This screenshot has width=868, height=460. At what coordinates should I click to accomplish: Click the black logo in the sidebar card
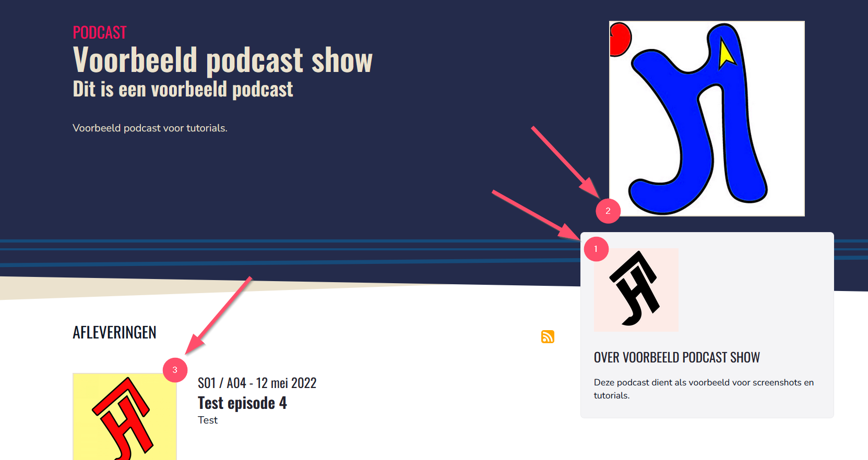coord(636,289)
